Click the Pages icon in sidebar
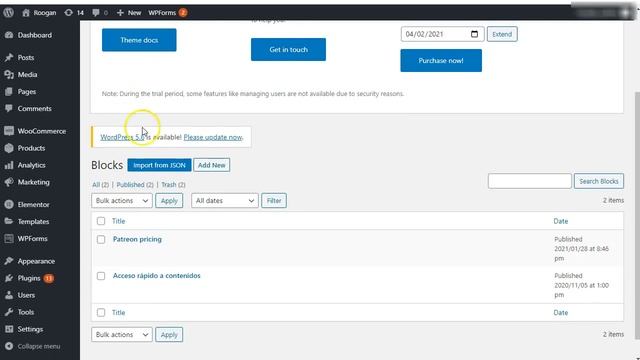The image size is (640, 360). coord(9,91)
